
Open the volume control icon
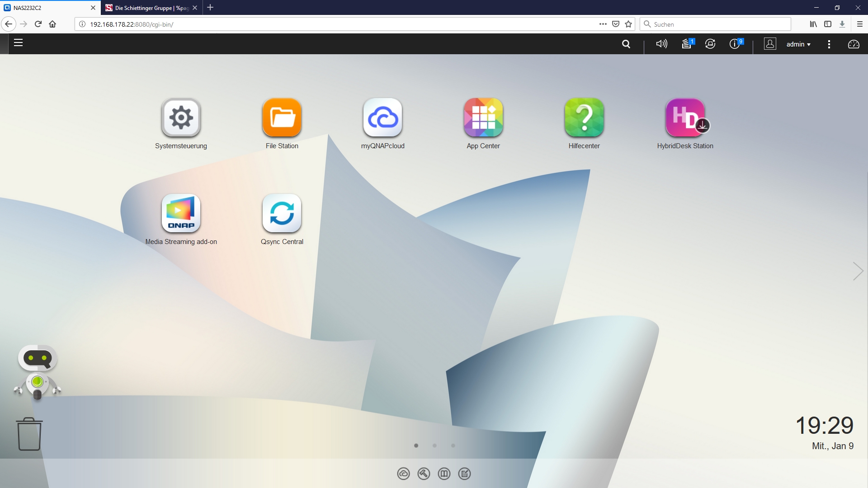[x=661, y=44]
